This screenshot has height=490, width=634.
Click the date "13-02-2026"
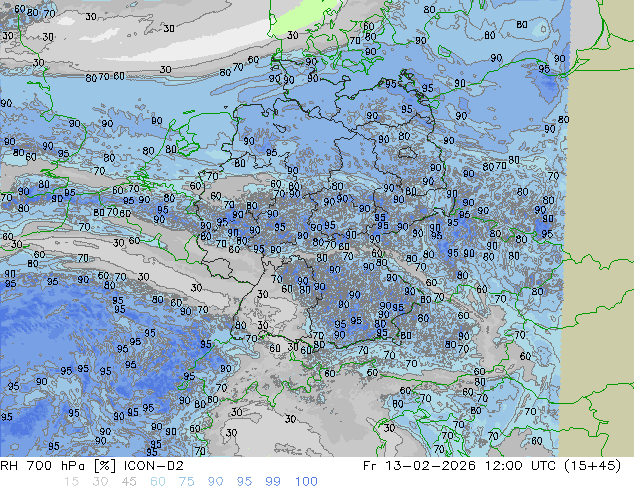tap(430, 466)
